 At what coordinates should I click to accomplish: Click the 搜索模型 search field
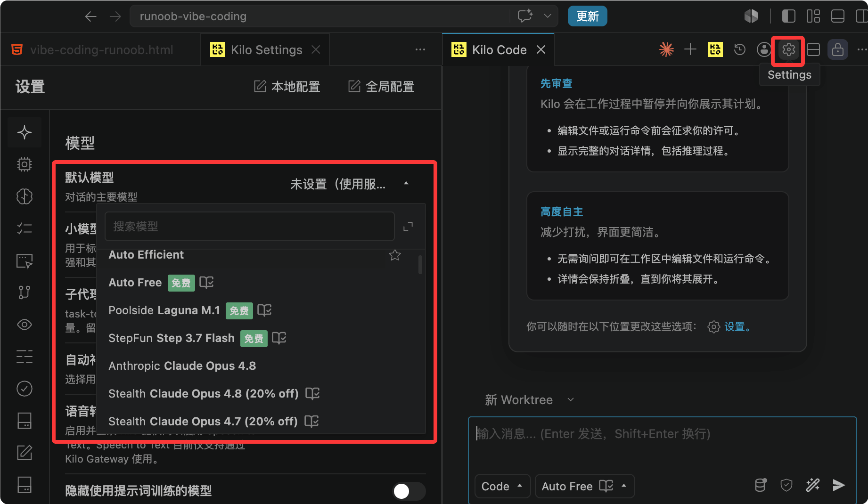(x=249, y=227)
